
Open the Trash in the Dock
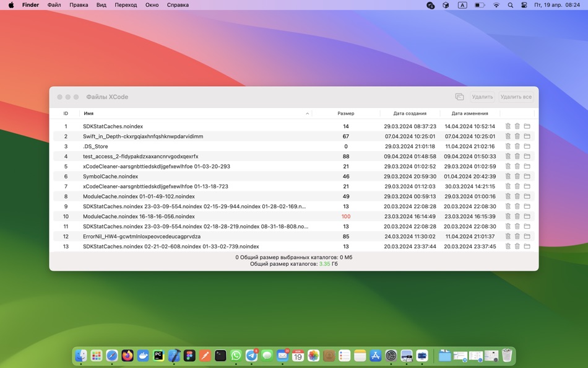click(x=507, y=355)
